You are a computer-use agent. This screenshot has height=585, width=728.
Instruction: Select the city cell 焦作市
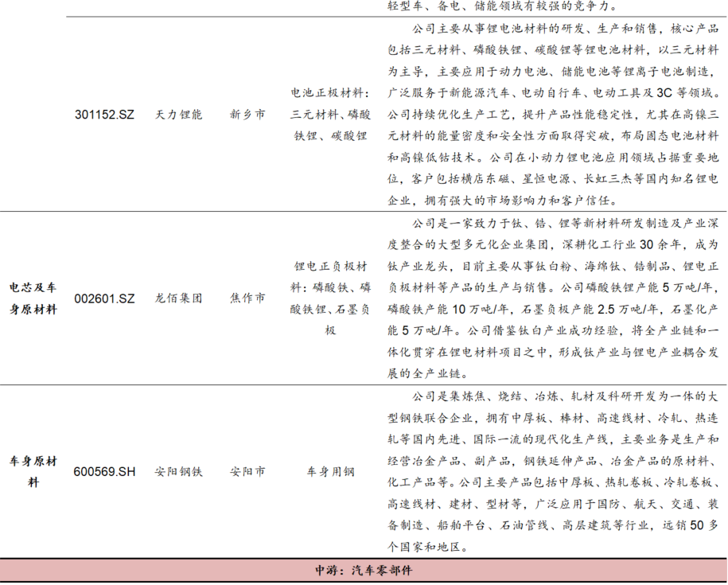click(247, 298)
